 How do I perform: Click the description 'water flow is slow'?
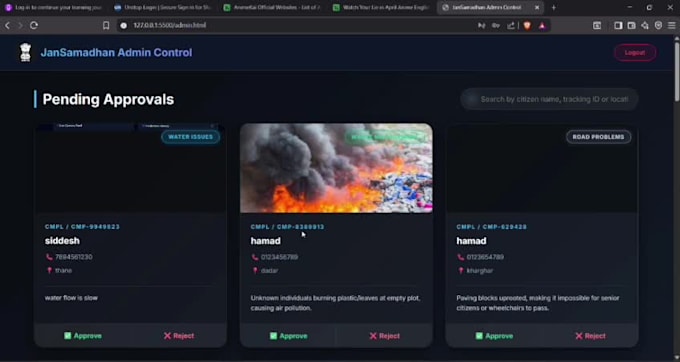pyautogui.click(x=71, y=298)
